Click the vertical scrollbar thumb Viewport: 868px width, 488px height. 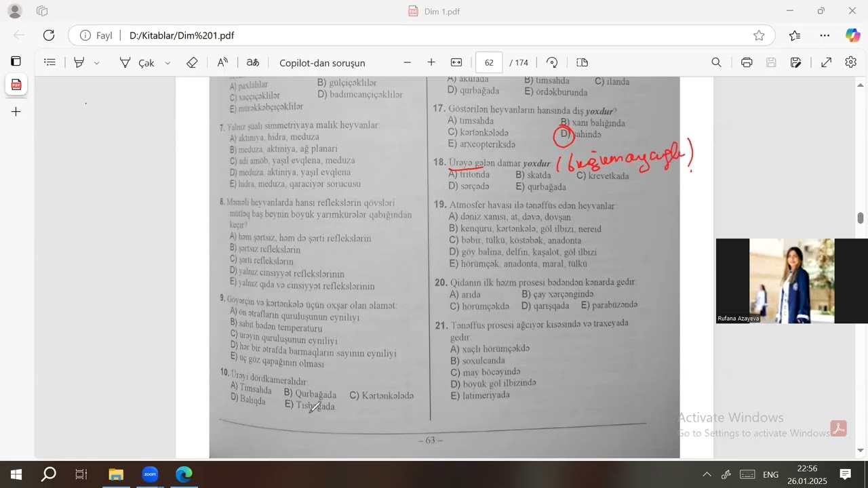pos(861,218)
